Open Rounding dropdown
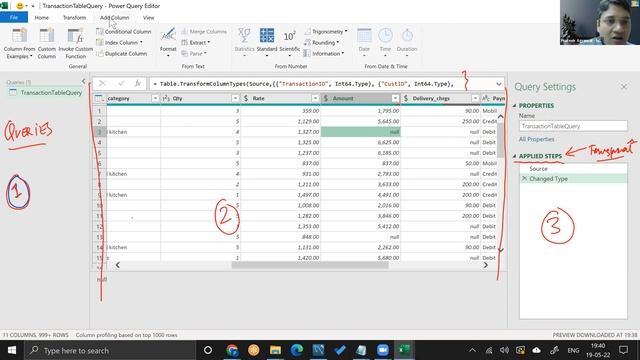640x360 pixels. [x=338, y=42]
